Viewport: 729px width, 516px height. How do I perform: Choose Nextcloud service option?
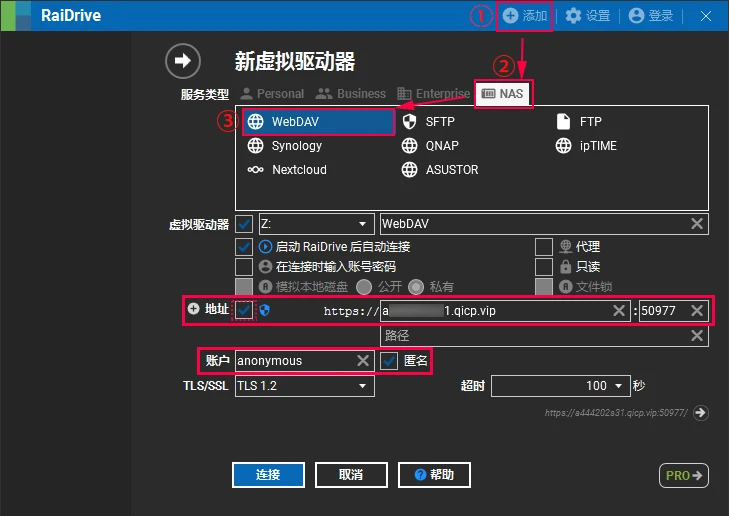(287, 170)
